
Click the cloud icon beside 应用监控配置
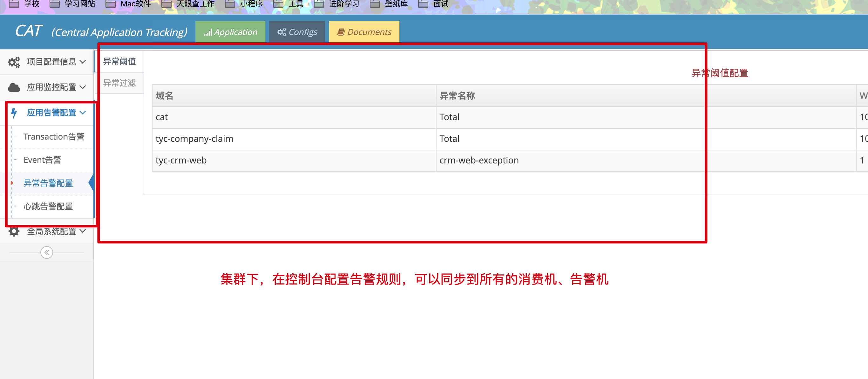point(14,87)
